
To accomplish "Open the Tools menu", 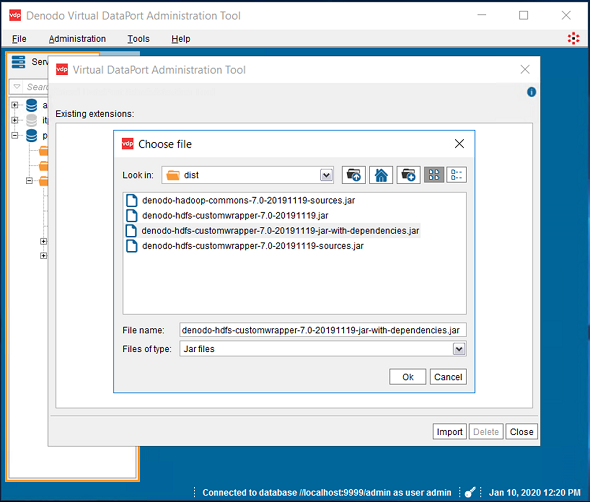I will [138, 39].
